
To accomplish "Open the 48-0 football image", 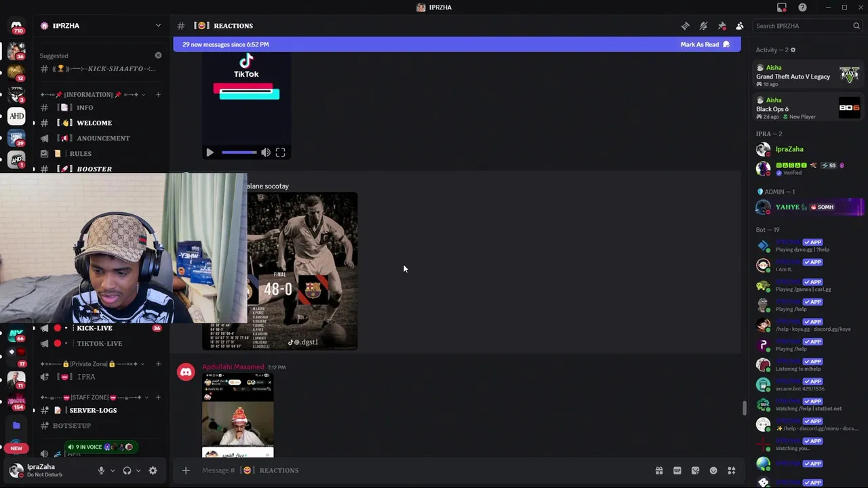I will [302, 271].
